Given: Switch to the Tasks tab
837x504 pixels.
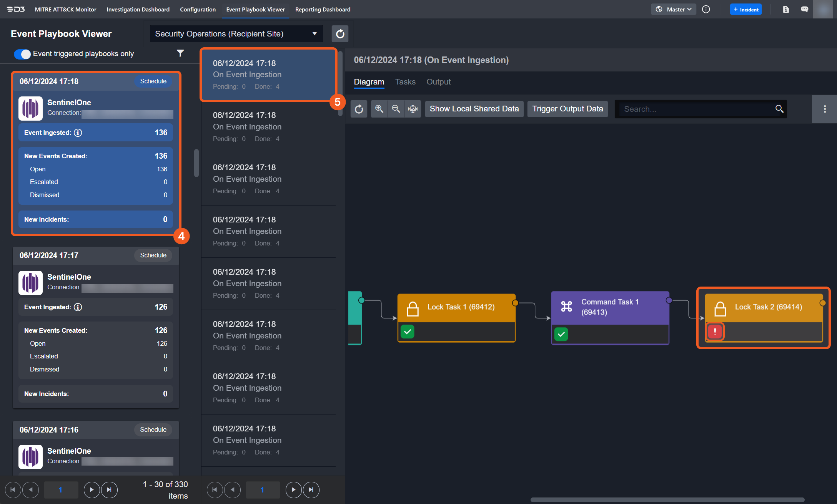Looking at the screenshot, I should tap(405, 82).
